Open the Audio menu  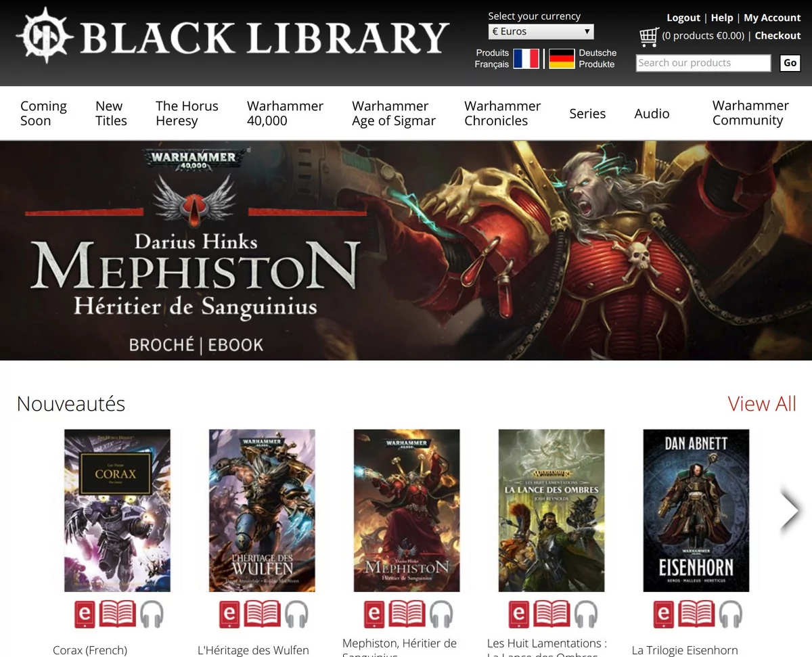(x=652, y=114)
